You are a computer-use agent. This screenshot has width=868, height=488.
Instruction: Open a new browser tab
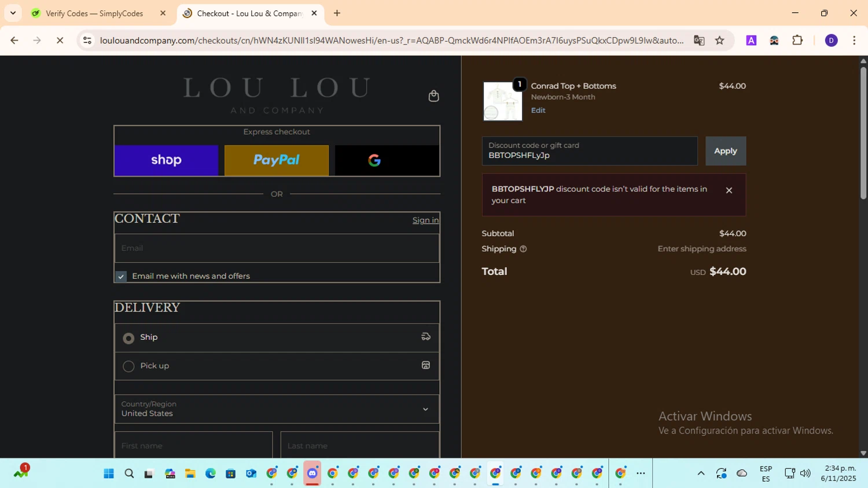(x=337, y=13)
